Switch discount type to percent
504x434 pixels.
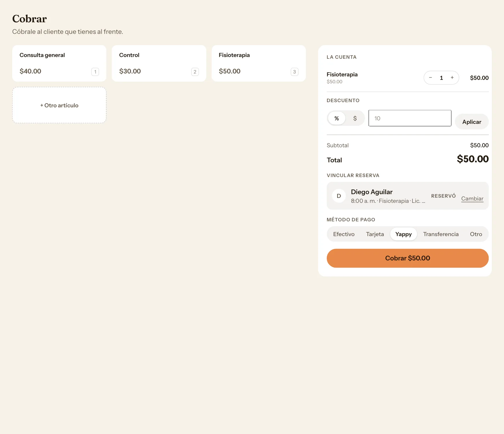click(x=337, y=118)
